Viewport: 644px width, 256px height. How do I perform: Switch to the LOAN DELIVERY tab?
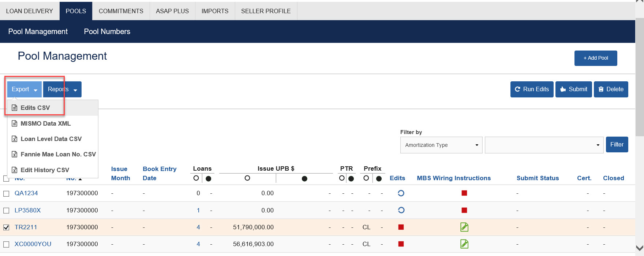(x=30, y=11)
